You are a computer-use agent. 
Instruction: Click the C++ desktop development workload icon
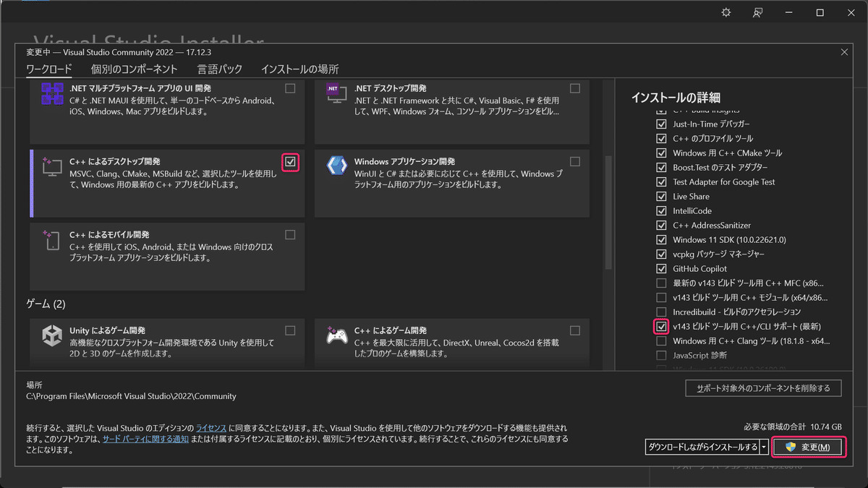[52, 168]
